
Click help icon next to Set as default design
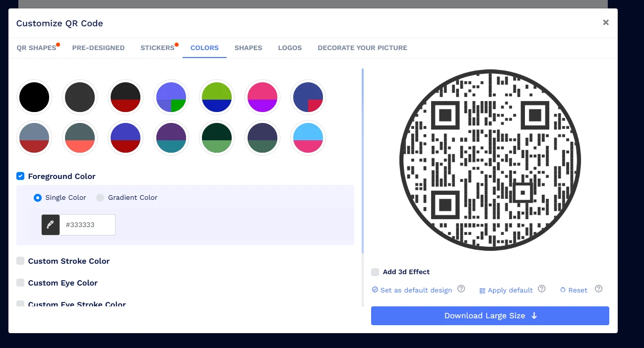tap(461, 289)
